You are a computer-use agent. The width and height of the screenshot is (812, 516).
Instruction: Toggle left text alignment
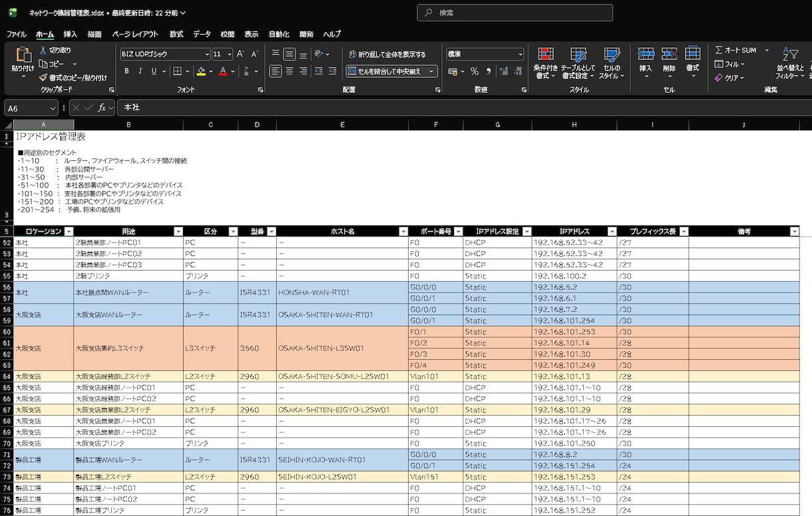(276, 71)
